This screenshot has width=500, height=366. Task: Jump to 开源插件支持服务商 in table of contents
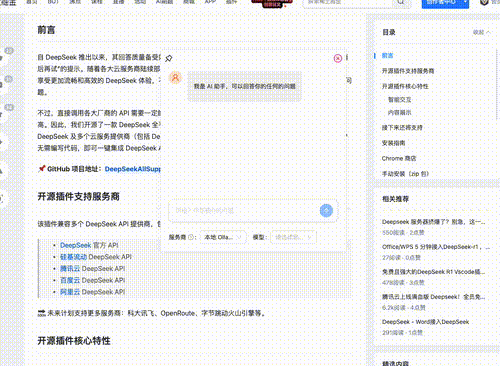click(408, 71)
